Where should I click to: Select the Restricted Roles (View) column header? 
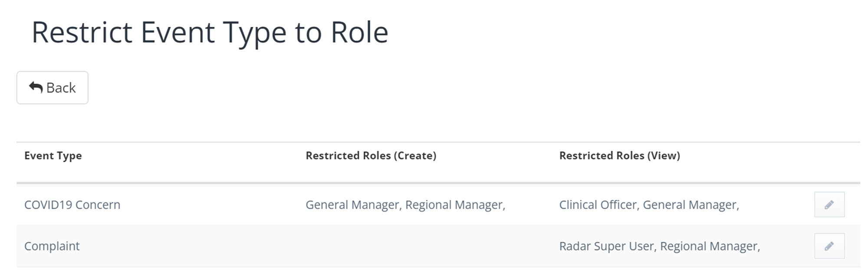coord(619,156)
